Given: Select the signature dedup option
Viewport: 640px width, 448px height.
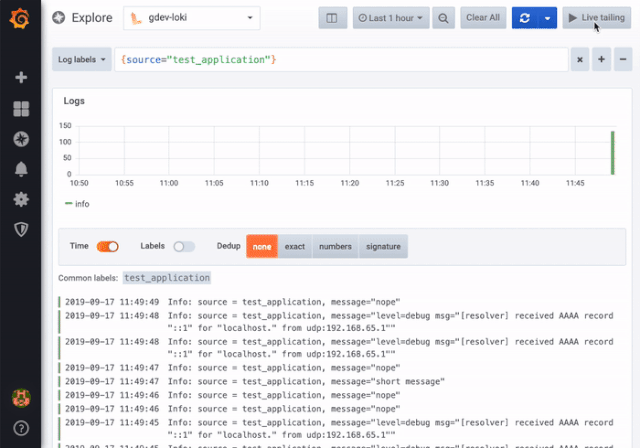Looking at the screenshot, I should (x=383, y=246).
